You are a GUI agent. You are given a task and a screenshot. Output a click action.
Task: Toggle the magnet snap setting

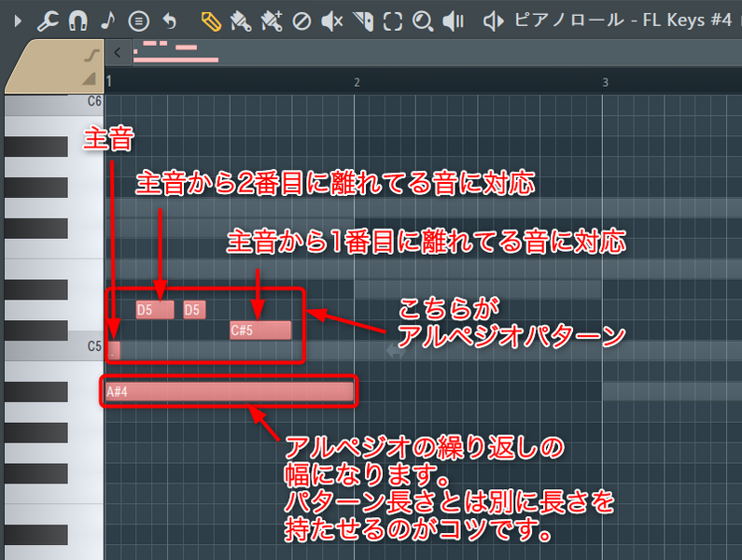77,20
